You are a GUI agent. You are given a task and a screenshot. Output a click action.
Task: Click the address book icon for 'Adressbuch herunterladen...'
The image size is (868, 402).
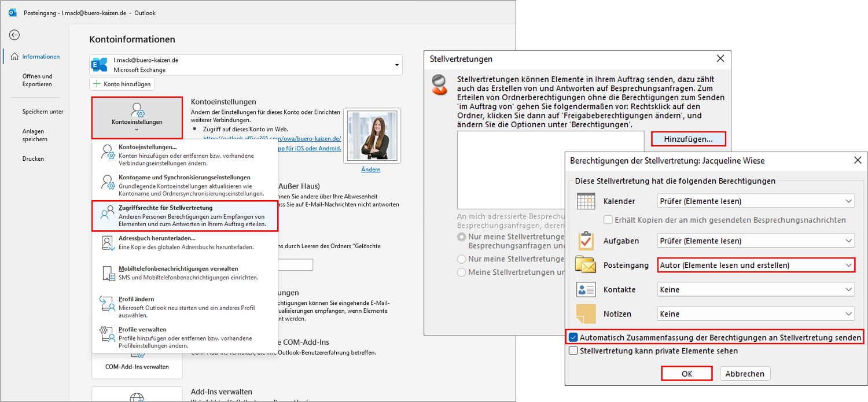click(108, 242)
